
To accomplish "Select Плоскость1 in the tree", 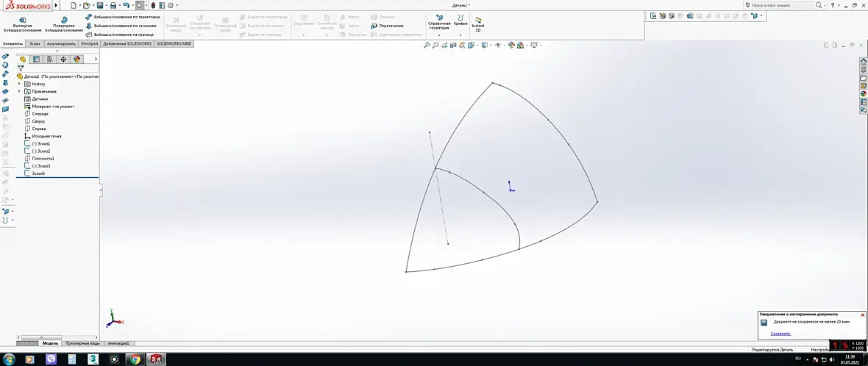I will 39,159.
